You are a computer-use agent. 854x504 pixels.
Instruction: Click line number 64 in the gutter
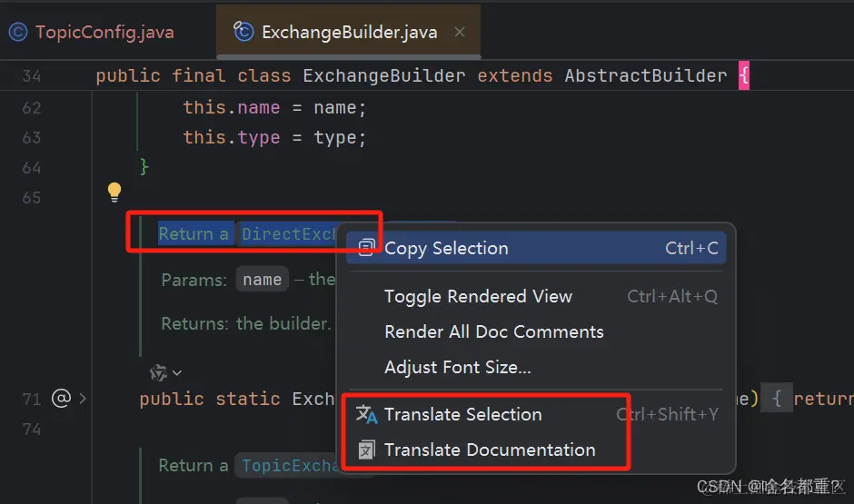tap(32, 168)
